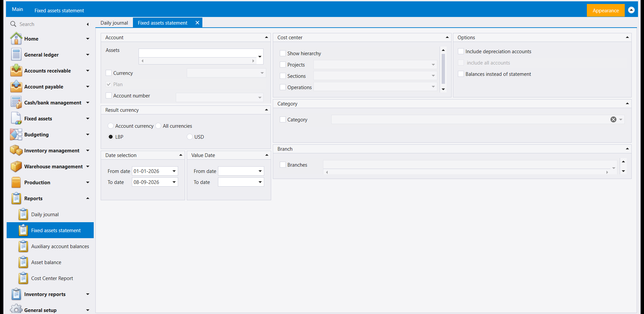Collapse the Options panel
Image resolution: width=644 pixels, height=314 pixels.
tap(627, 37)
